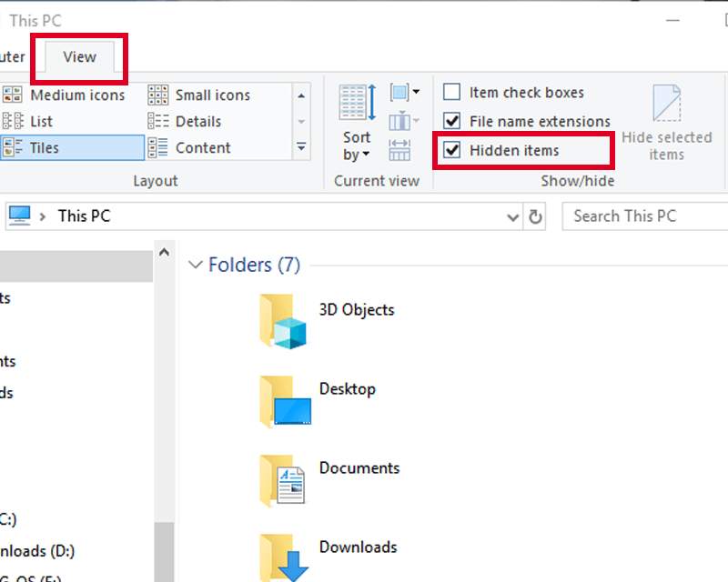The height and width of the screenshot is (582, 728).
Task: Choose the Small icons layout
Action: coord(199,95)
